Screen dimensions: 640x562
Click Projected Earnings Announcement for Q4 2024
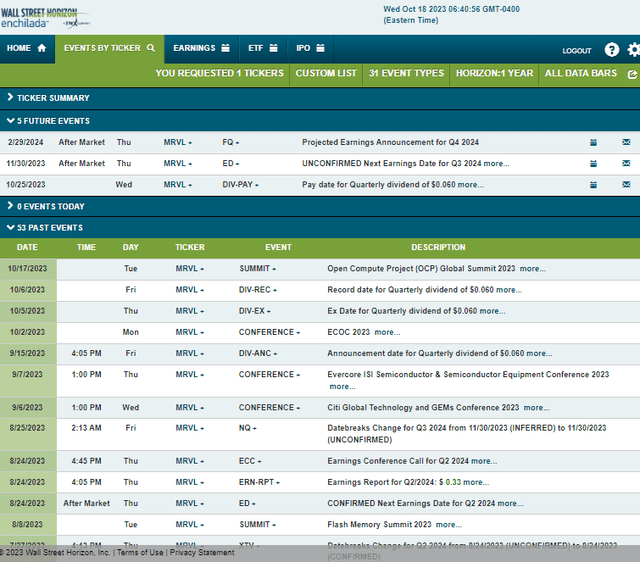coord(390,142)
